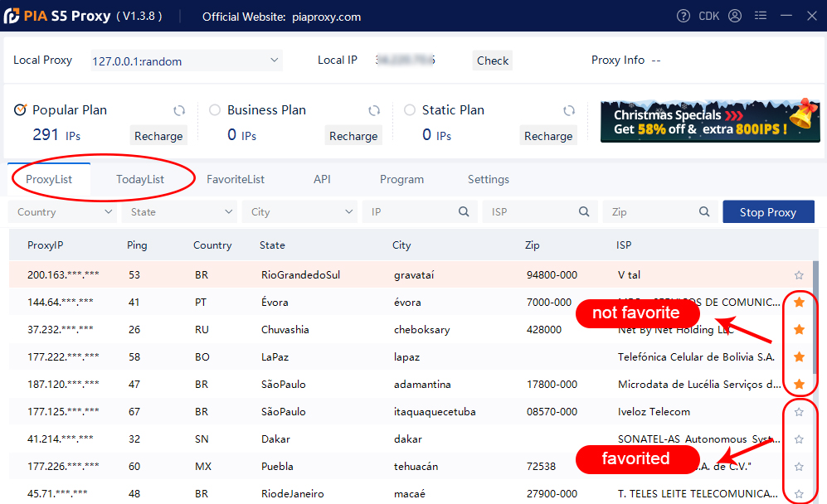This screenshot has width=827, height=504.
Task: Click the IP search magnifier icon
Action: coord(464,211)
